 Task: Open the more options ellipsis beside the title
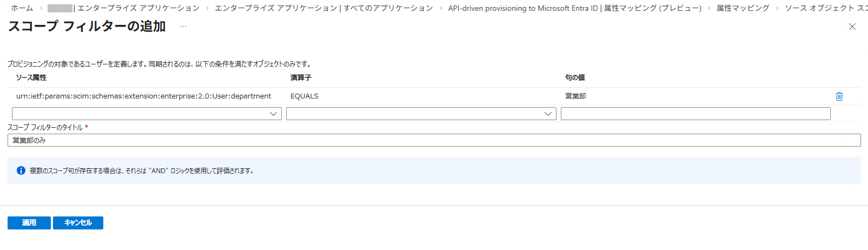[183, 27]
